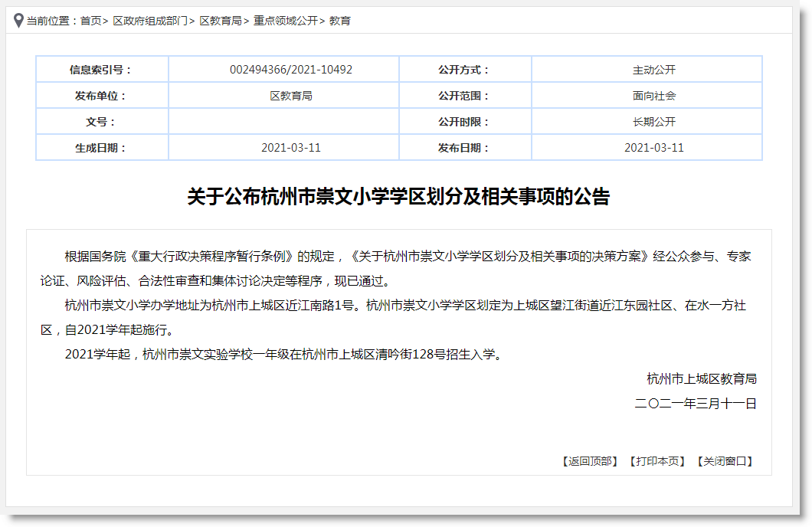Open the 首页 breadcrumb link
Image resolution: width=812 pixels, height=527 pixels.
pos(91,21)
